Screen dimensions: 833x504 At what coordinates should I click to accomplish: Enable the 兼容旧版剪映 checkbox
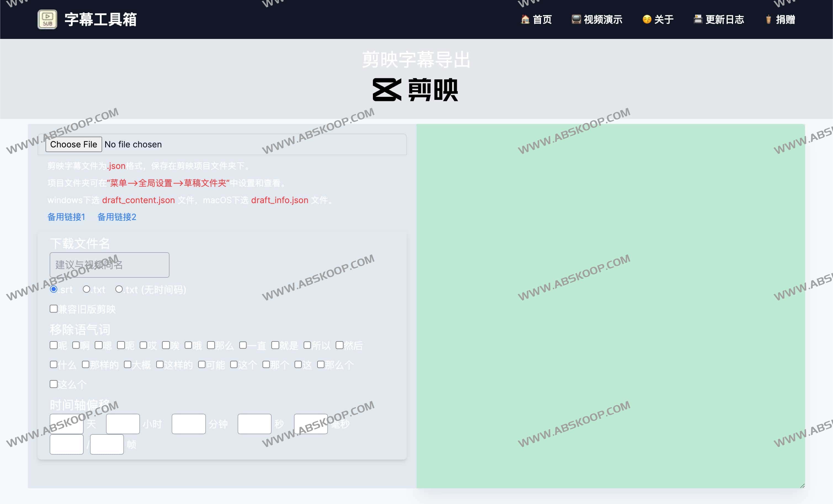(x=54, y=309)
